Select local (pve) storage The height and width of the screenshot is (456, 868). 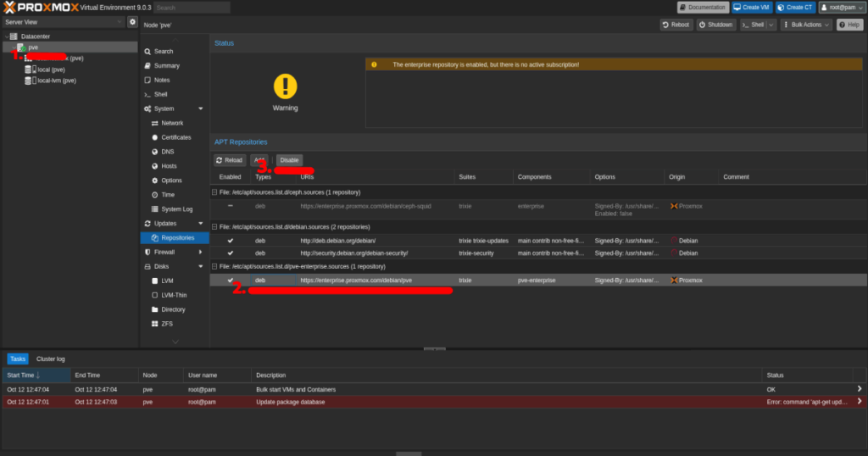click(x=51, y=70)
